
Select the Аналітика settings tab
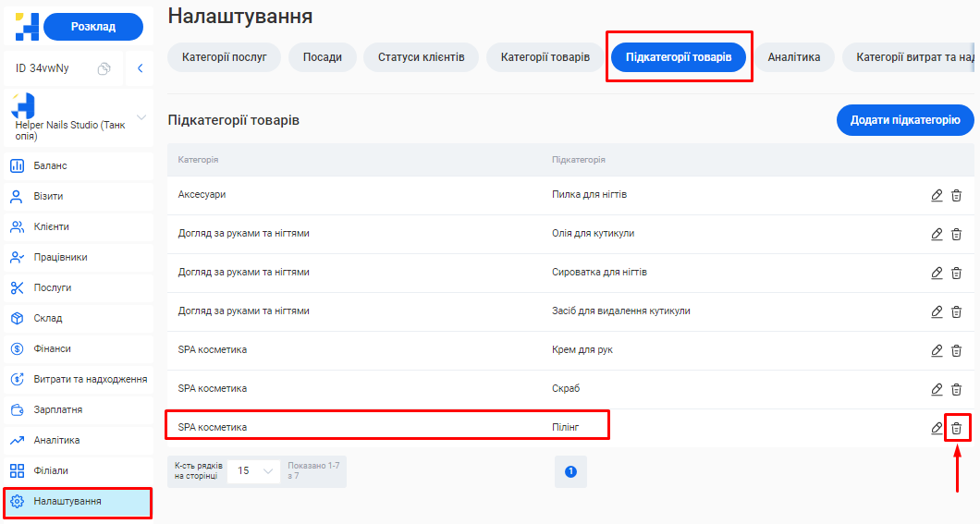[793, 57]
